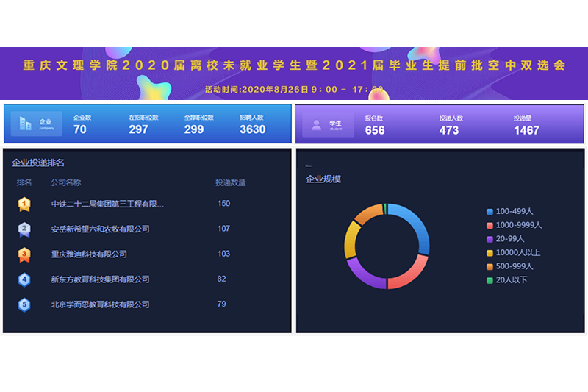Hide the 500-999人 series in legend
The width and height of the screenshot is (588, 392).
(514, 266)
